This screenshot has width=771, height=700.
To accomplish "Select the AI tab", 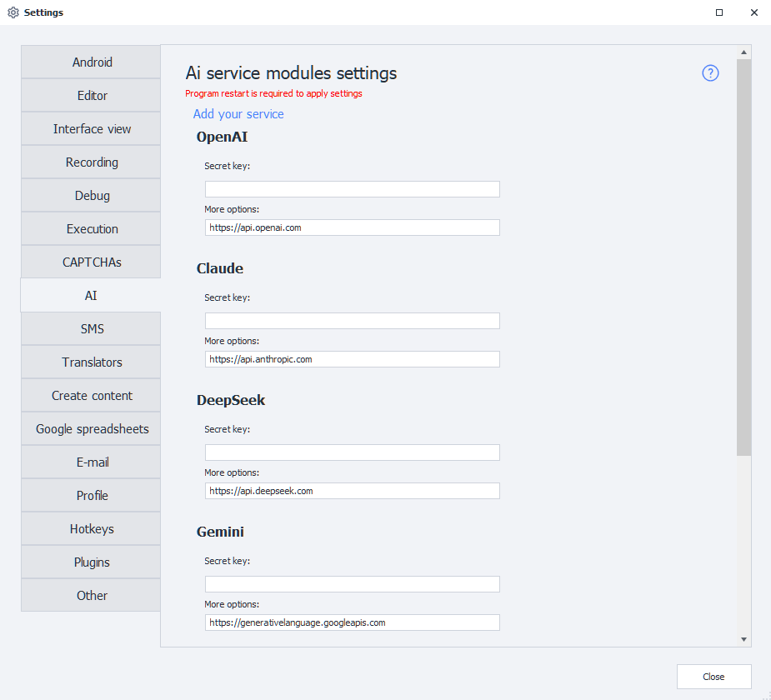I will (91, 296).
